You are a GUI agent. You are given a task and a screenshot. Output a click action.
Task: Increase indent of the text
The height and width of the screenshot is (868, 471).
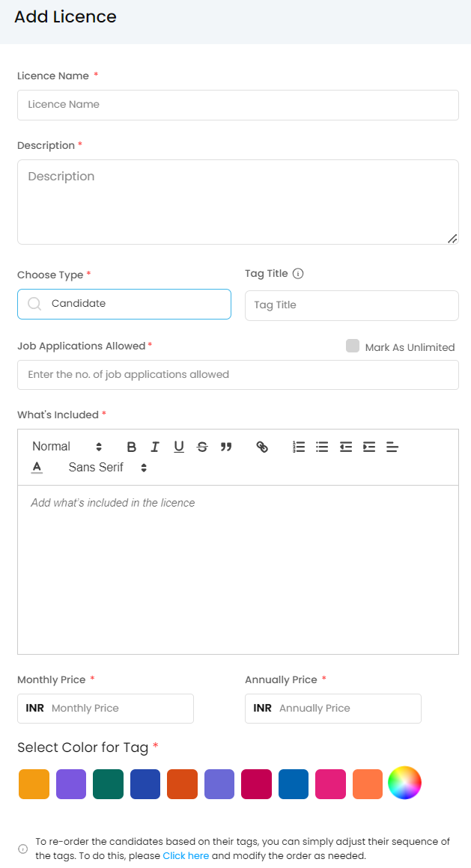point(369,447)
